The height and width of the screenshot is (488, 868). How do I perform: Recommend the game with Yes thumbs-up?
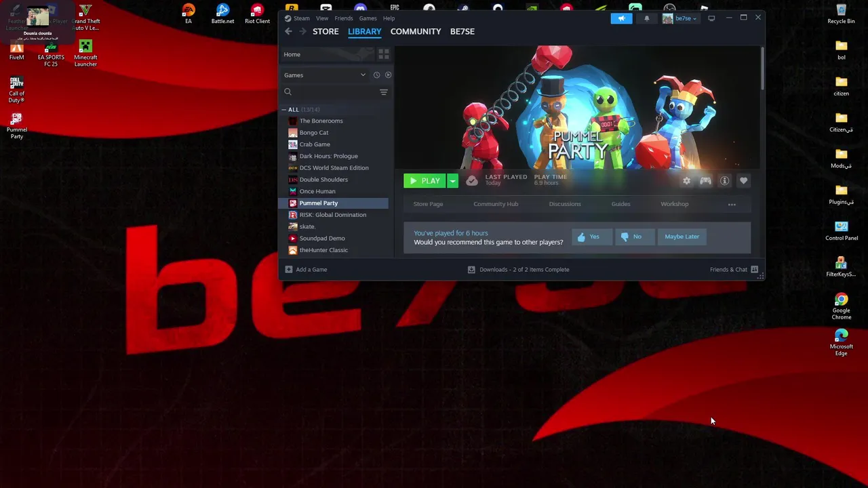(x=591, y=237)
